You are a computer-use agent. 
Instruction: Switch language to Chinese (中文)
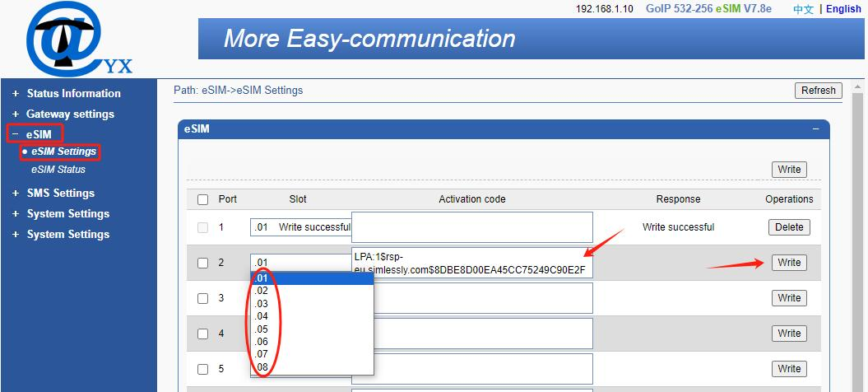click(803, 9)
